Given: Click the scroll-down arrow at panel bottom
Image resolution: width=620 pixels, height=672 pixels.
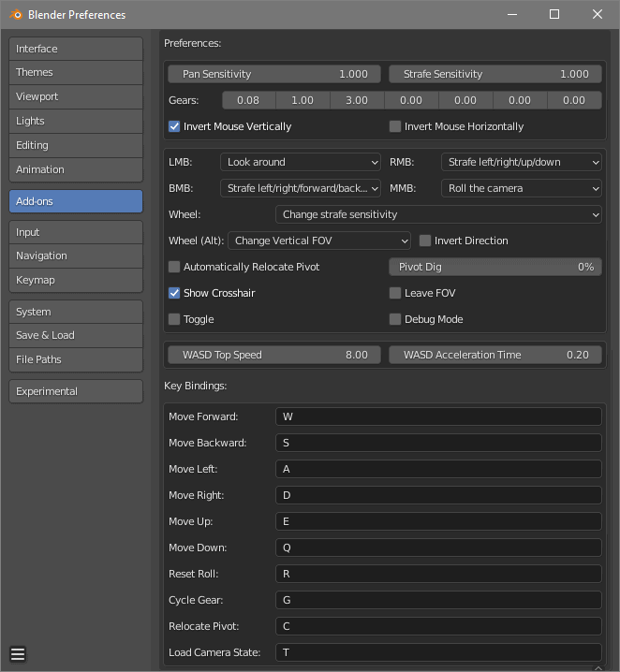Looking at the screenshot, I should pos(598,667).
